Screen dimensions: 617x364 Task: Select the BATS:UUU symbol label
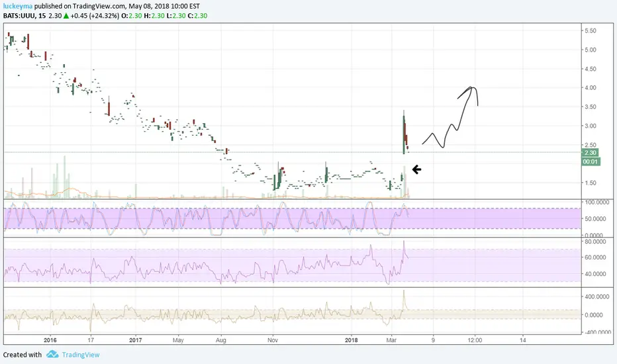point(19,16)
